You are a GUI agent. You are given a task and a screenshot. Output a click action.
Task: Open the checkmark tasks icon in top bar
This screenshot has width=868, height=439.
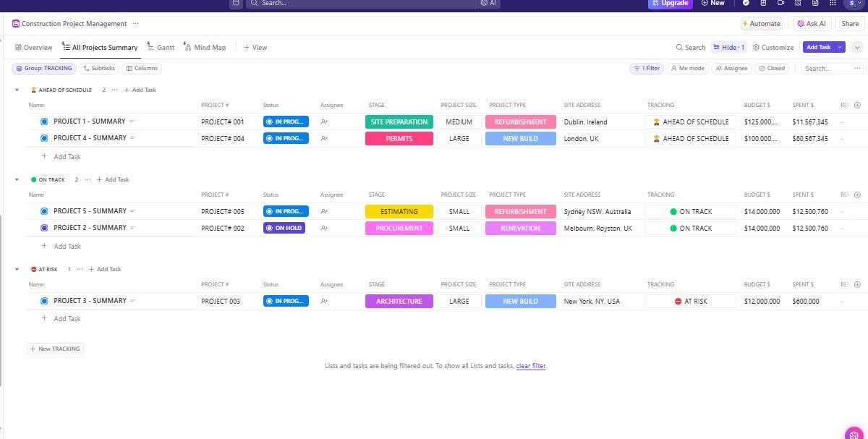coord(746,3)
